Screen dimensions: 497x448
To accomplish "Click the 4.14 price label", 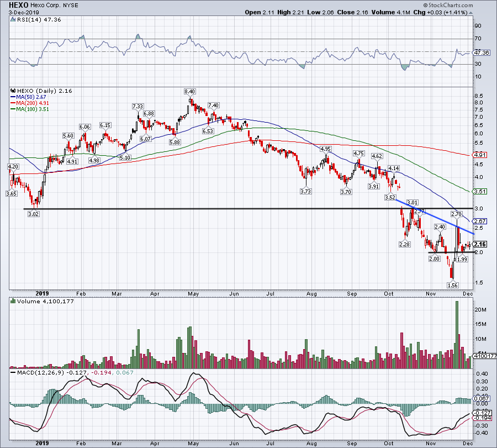I will coord(394,168).
